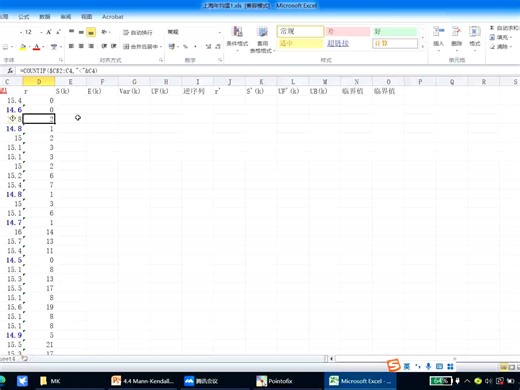Screen dimensions: 520x390
Task: Delete cells (删除)
Action: coord(456,38)
